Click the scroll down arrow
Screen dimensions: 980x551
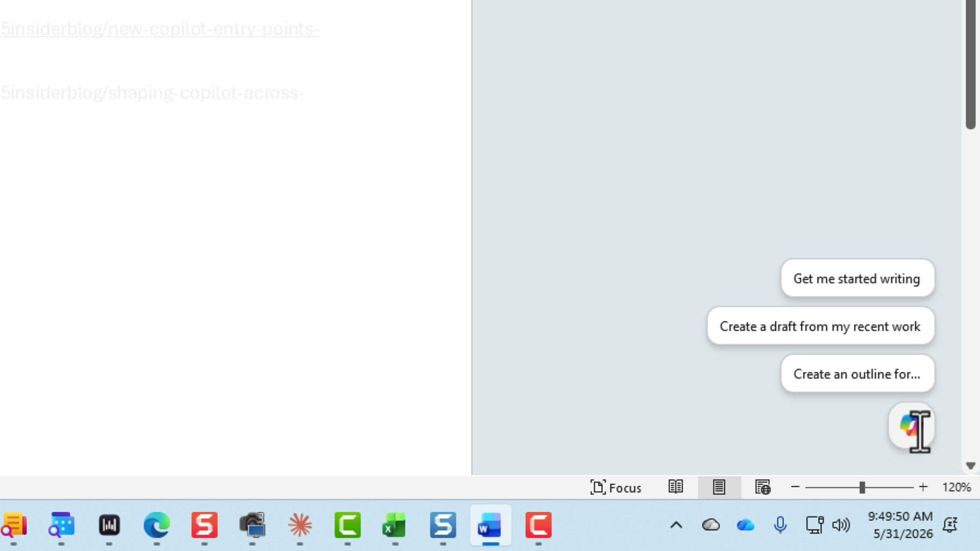click(x=970, y=466)
